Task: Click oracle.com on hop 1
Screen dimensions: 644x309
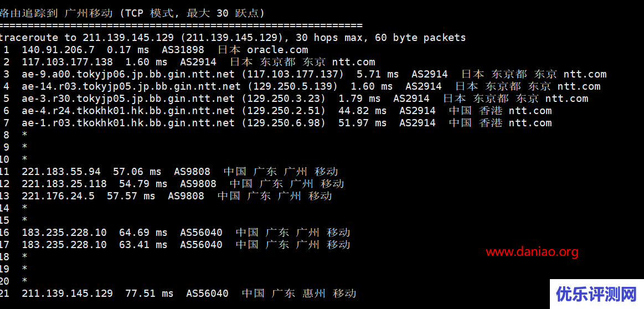Action: point(277,50)
